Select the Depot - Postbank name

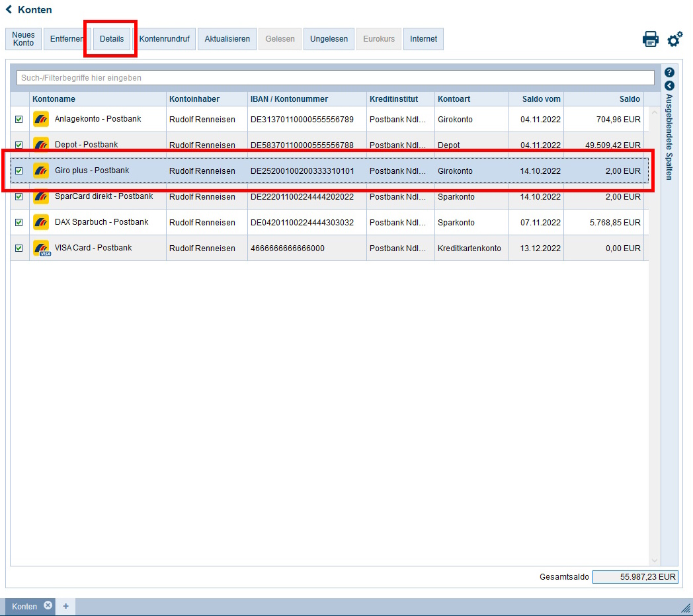(86, 145)
